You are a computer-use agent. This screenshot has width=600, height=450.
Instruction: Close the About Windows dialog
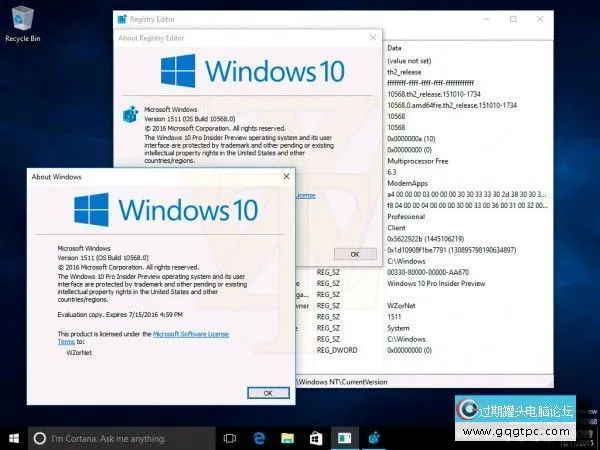[x=286, y=177]
